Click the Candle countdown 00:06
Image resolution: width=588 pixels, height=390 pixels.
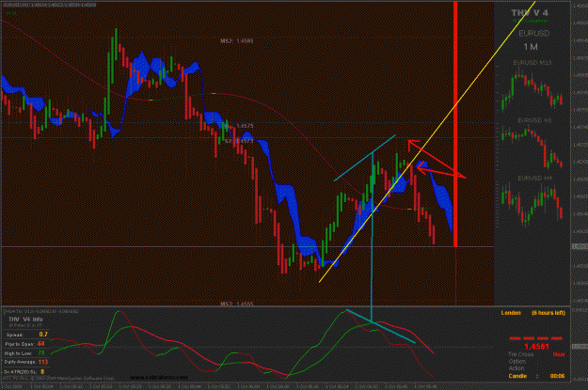pyautogui.click(x=557, y=376)
